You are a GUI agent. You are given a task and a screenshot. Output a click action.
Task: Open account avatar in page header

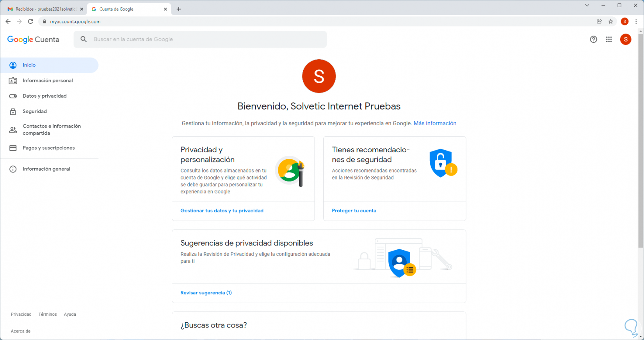click(x=626, y=39)
